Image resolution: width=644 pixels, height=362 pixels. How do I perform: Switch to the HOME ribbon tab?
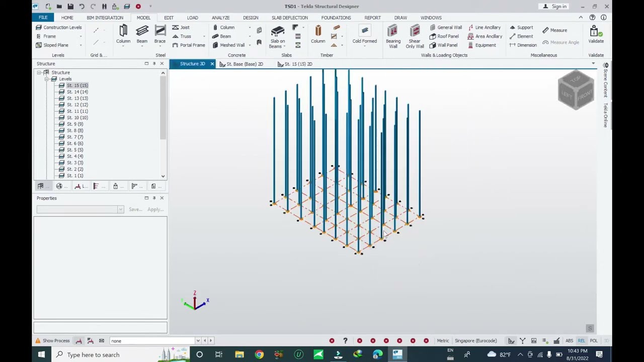[x=67, y=18]
